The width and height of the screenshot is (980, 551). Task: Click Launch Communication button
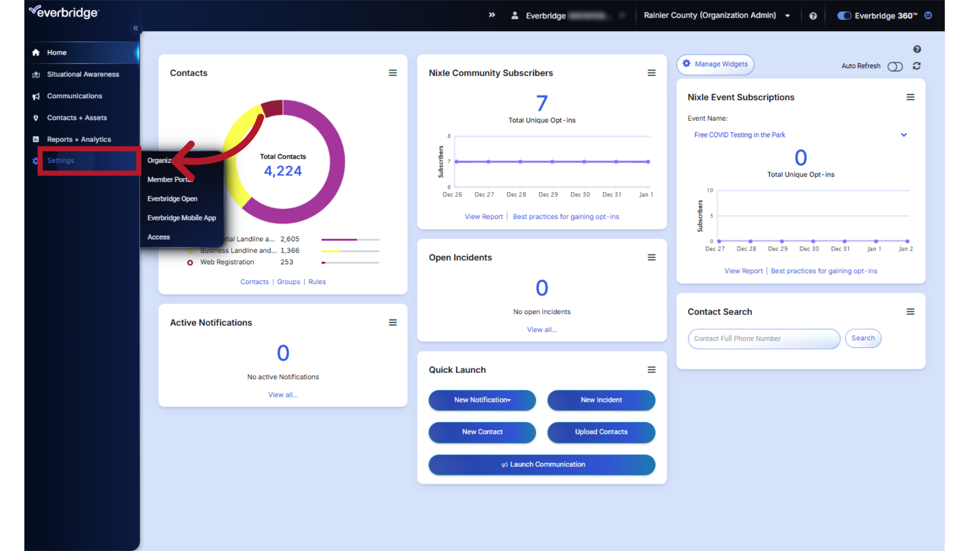(x=542, y=465)
